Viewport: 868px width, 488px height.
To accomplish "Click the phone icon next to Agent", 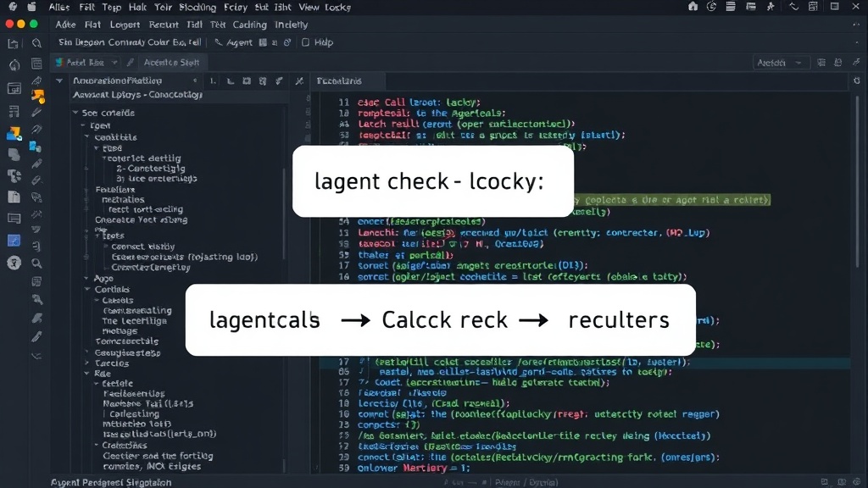I will pyautogui.click(x=218, y=42).
